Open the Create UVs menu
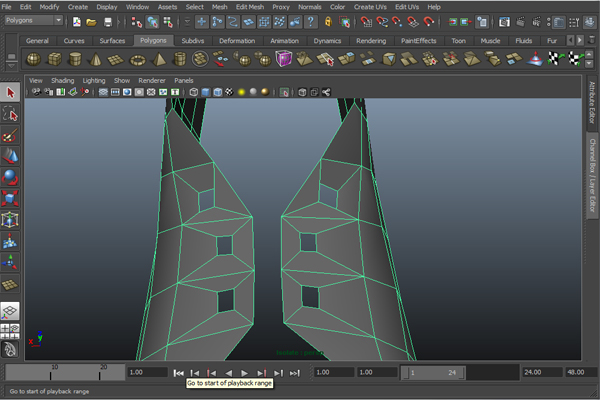 (x=370, y=7)
